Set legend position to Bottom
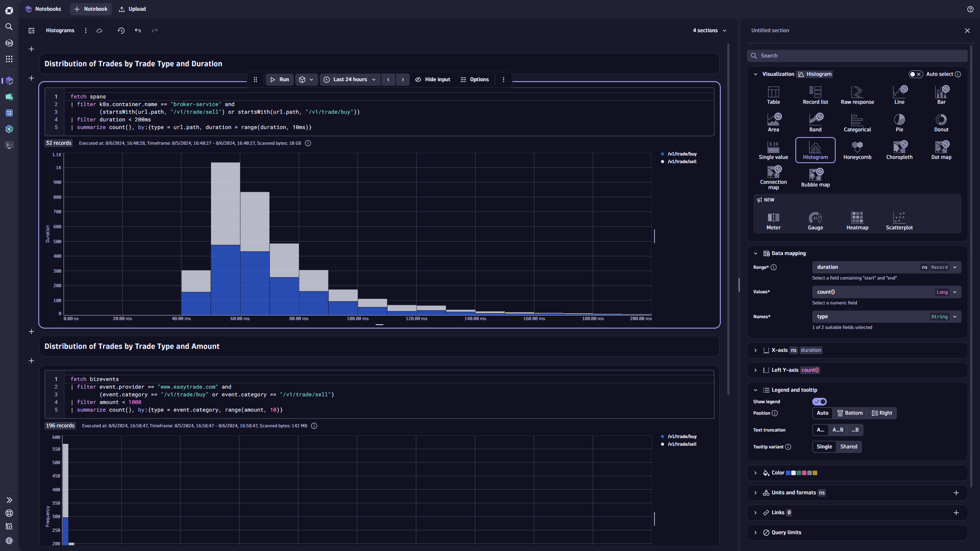Screen dimensions: 980x551 850,413
